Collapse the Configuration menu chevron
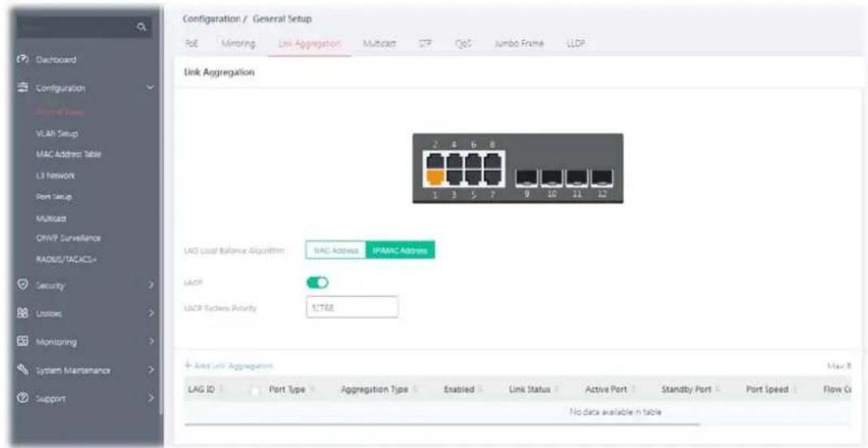868x448 pixels. (151, 87)
